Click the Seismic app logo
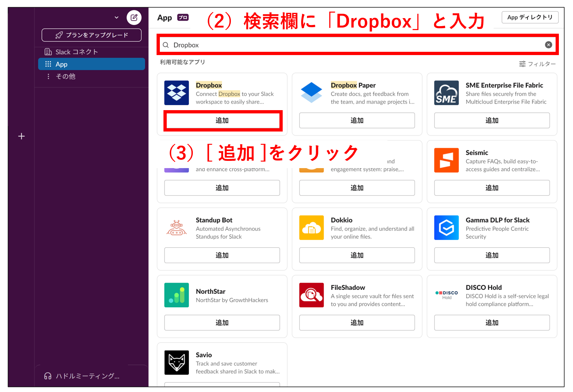The image size is (573, 392). pos(446,160)
